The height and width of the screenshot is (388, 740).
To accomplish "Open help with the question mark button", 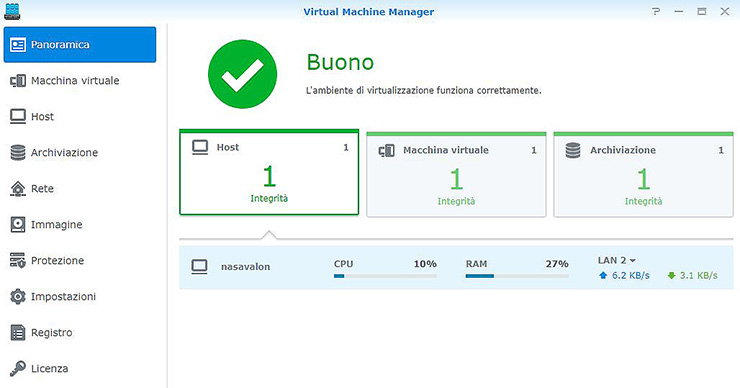I will click(x=656, y=11).
